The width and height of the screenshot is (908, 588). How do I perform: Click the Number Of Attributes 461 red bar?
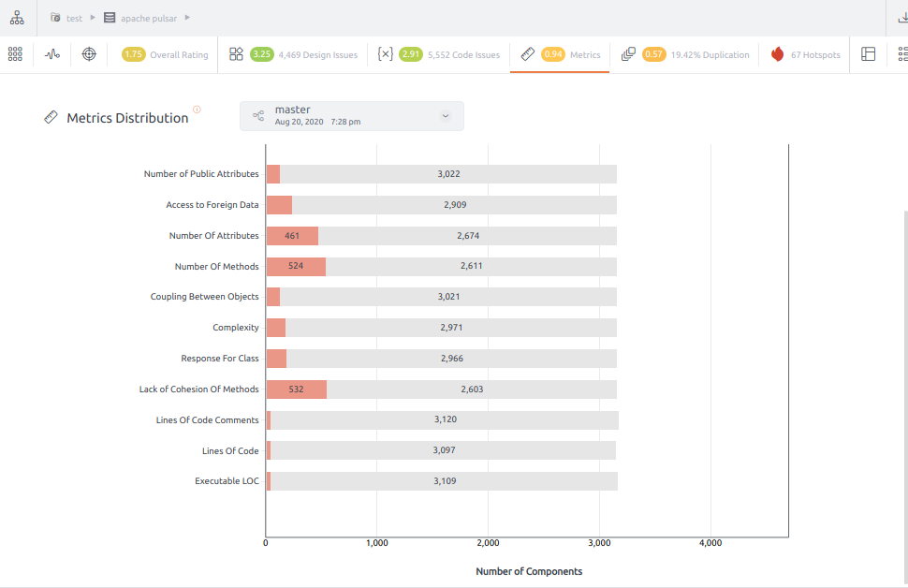pos(292,236)
